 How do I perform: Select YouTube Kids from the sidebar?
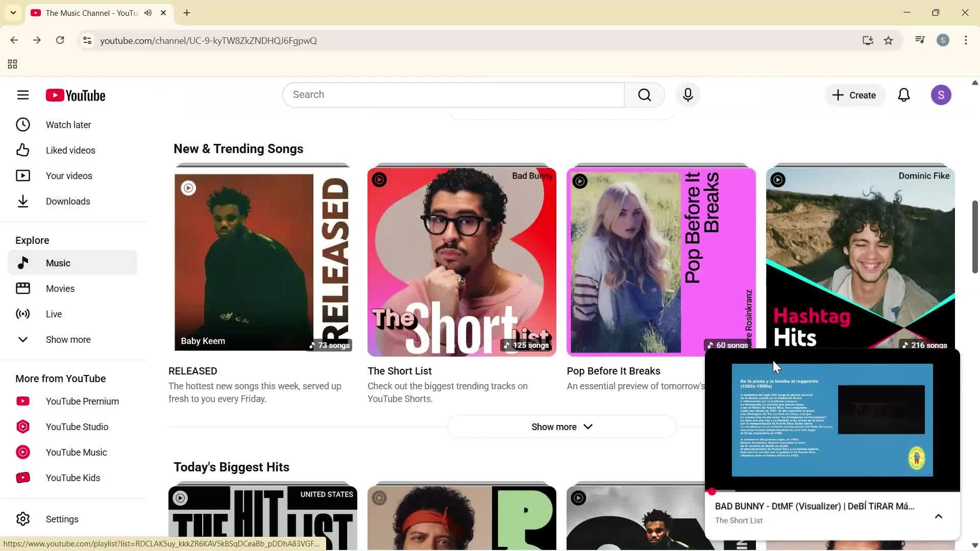[x=73, y=478]
